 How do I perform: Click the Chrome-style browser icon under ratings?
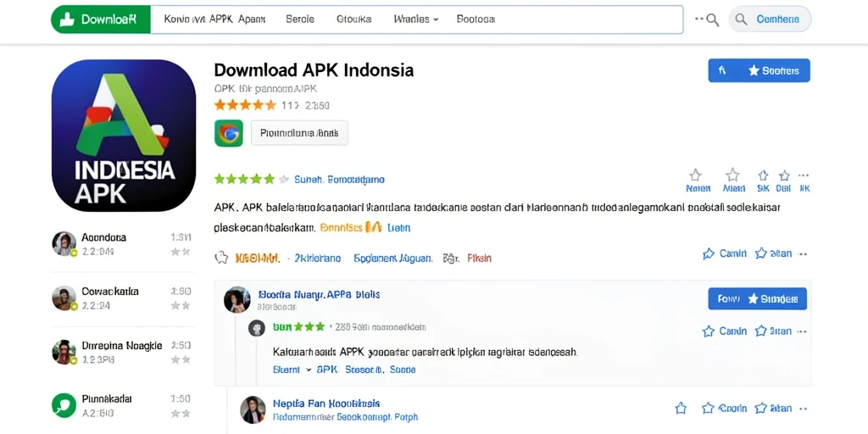229,133
